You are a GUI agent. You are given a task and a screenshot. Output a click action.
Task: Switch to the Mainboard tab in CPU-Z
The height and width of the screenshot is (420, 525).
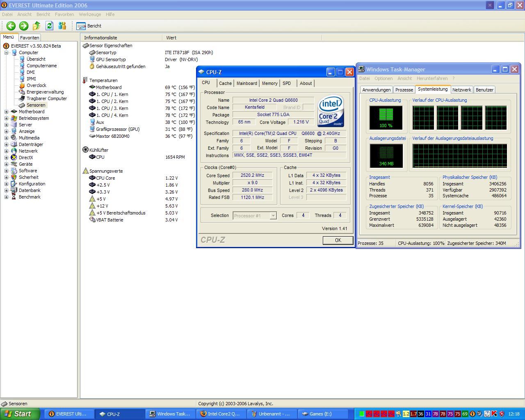coord(247,83)
